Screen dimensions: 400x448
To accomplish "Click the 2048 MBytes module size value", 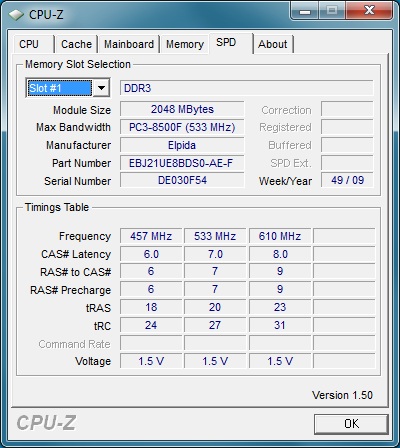I will coord(182,109).
